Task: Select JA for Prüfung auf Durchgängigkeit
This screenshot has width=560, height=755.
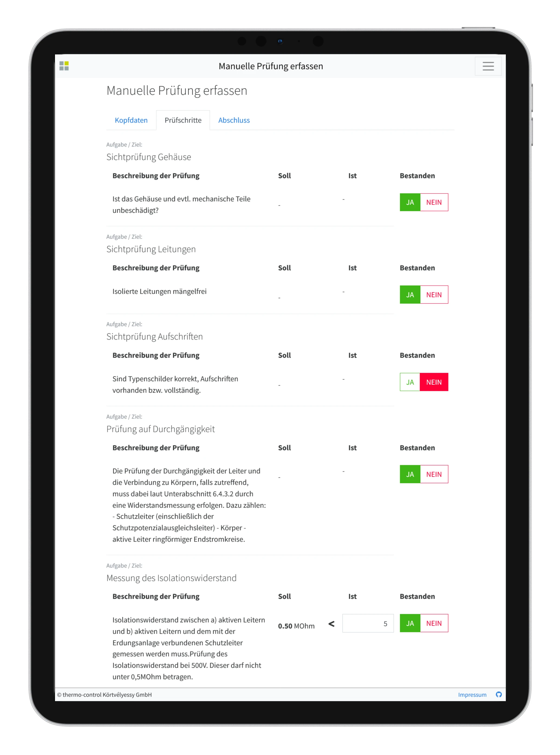Action: (x=410, y=473)
